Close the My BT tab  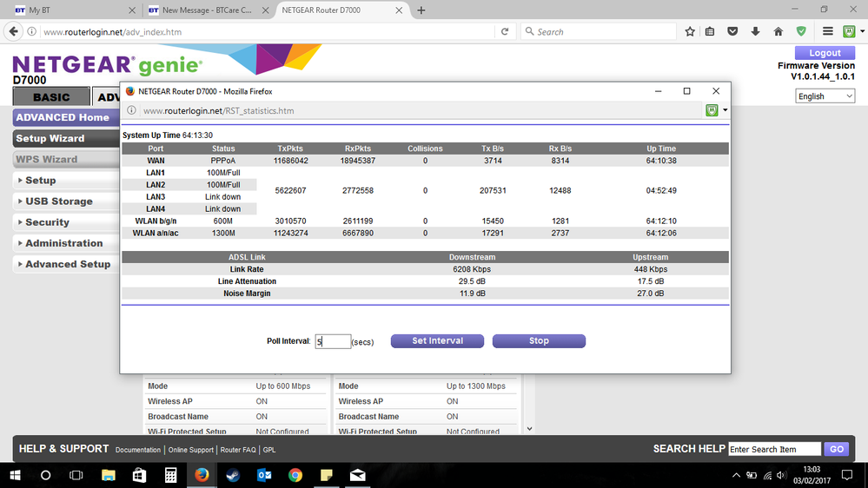132,10
